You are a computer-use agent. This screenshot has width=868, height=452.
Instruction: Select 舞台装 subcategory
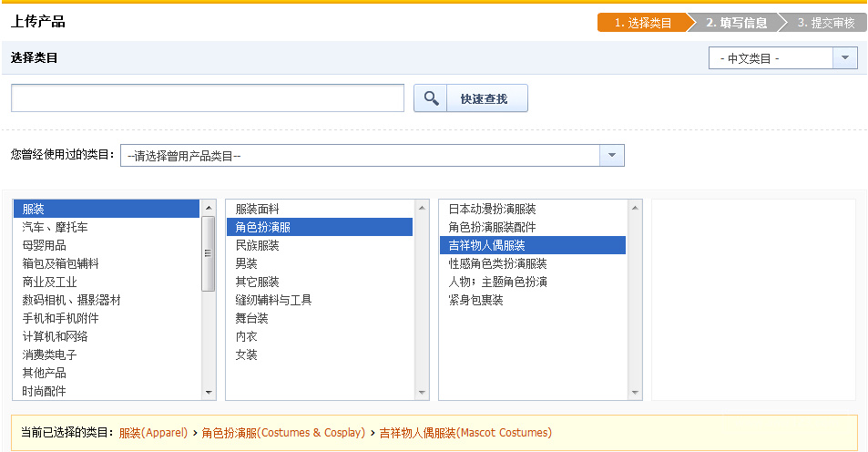[252, 318]
